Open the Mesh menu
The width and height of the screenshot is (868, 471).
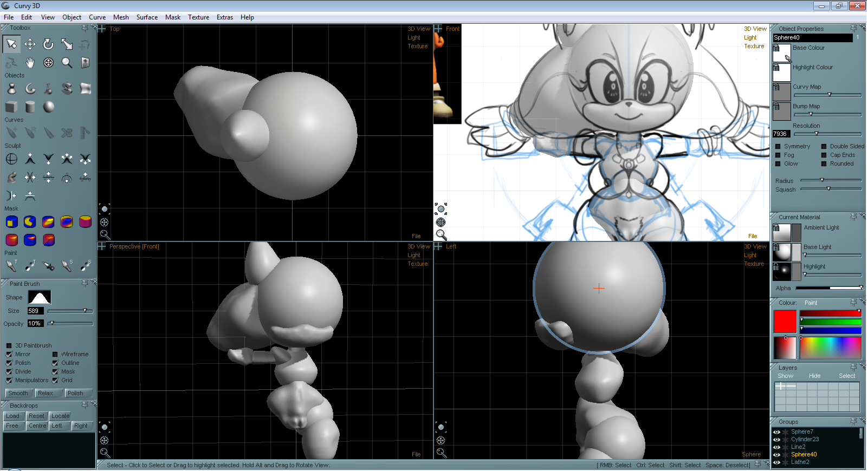click(x=121, y=17)
